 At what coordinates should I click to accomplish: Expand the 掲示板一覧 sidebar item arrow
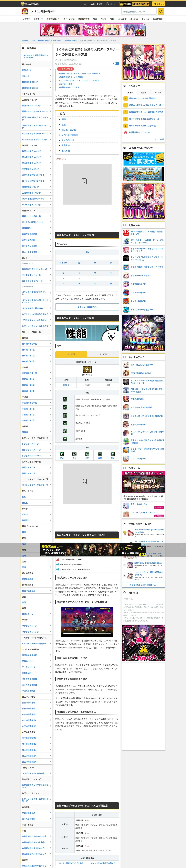[x=51, y=70]
